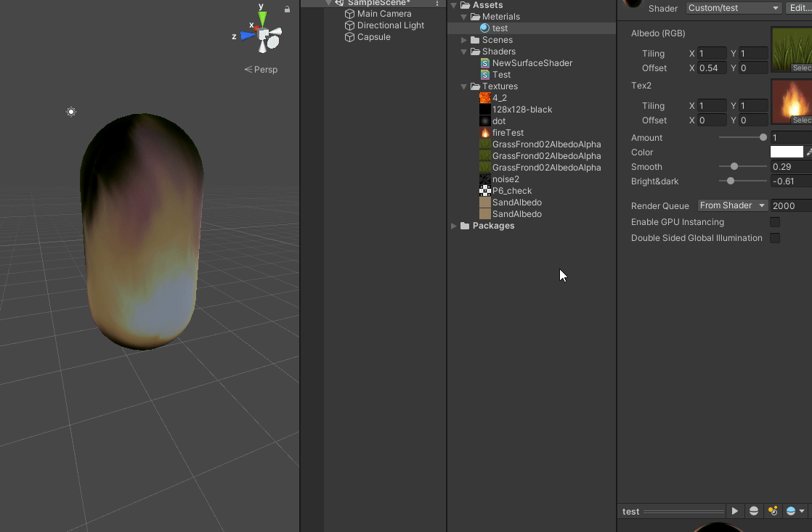Play the material preview animation
This screenshot has width=812, height=532.
[x=734, y=511]
